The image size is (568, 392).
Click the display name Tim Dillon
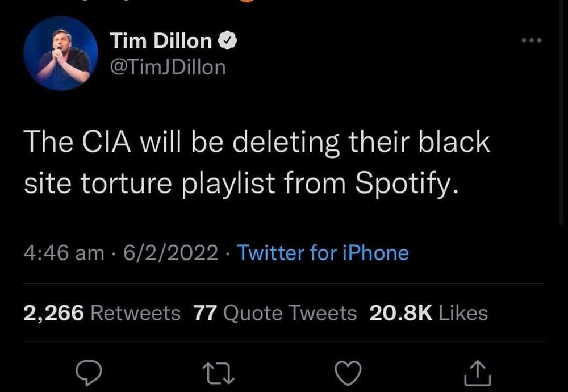tap(160, 40)
